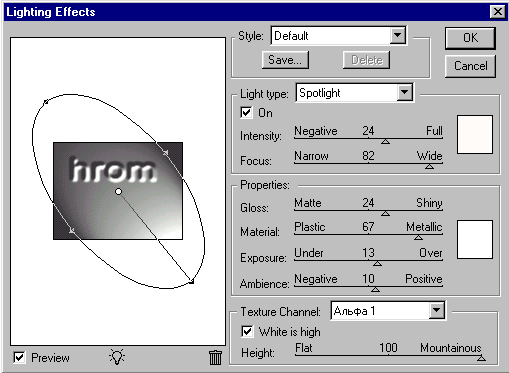Click the light bulb new-light icon

point(117,357)
